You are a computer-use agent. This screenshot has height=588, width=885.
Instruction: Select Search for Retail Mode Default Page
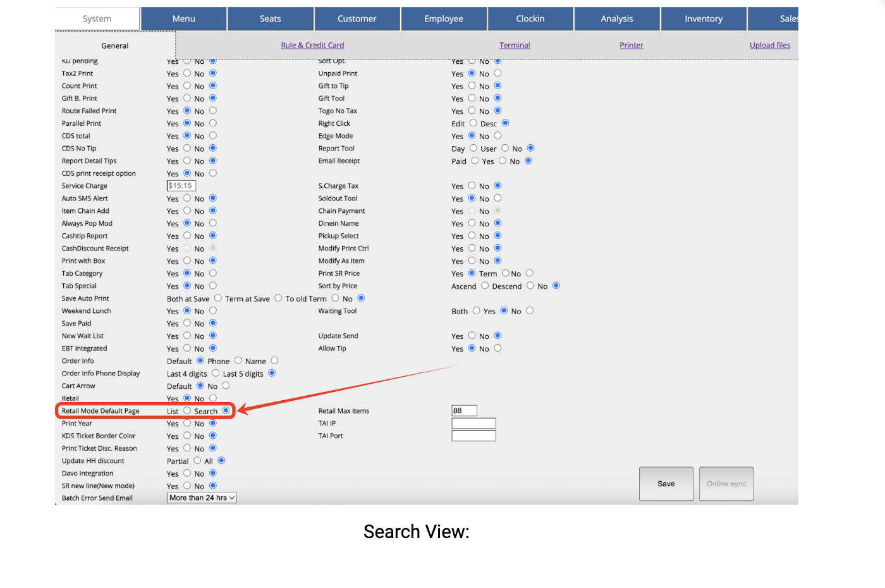point(226,410)
